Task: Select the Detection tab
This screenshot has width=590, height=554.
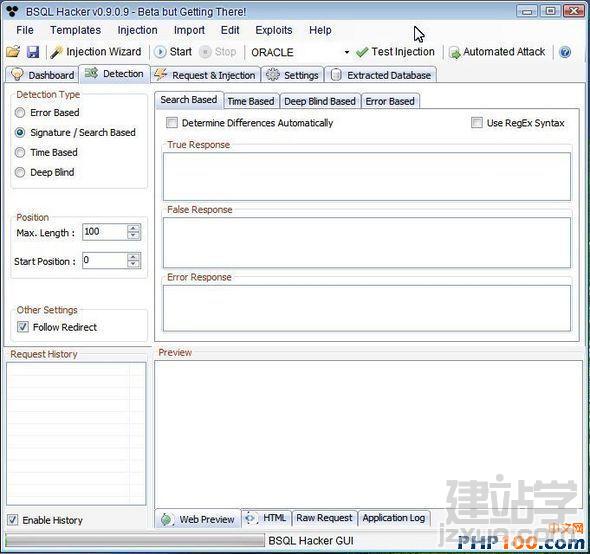Action: pos(114,73)
